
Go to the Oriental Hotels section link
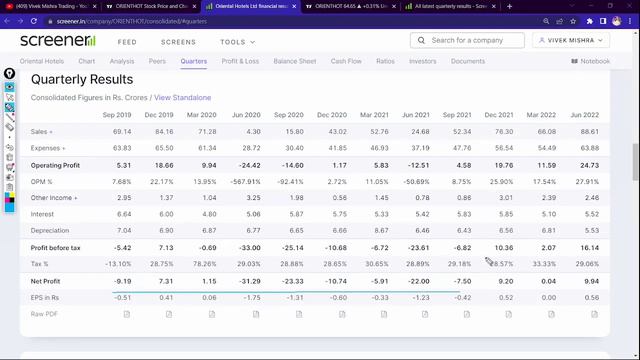click(x=42, y=61)
